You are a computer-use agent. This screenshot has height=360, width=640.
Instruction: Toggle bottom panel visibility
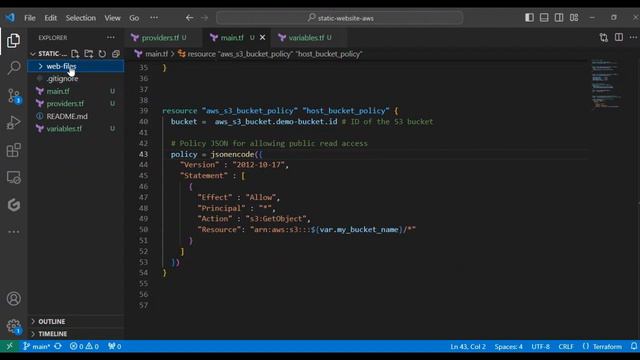pyautogui.click(x=544, y=18)
